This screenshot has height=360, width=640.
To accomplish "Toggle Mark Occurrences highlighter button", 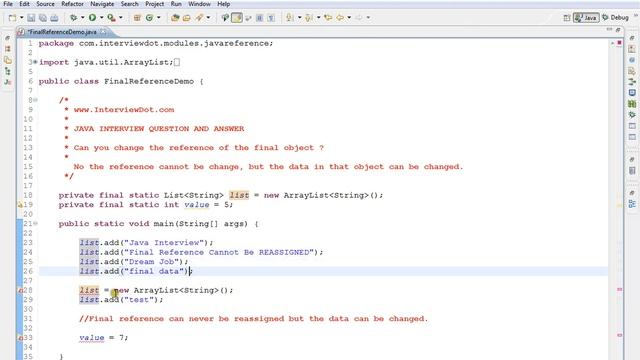I will pos(237,18).
